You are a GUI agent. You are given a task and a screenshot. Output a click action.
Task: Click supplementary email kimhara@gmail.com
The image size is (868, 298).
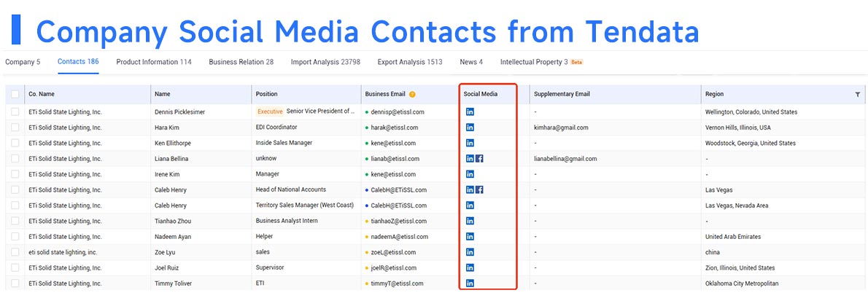[560, 128]
